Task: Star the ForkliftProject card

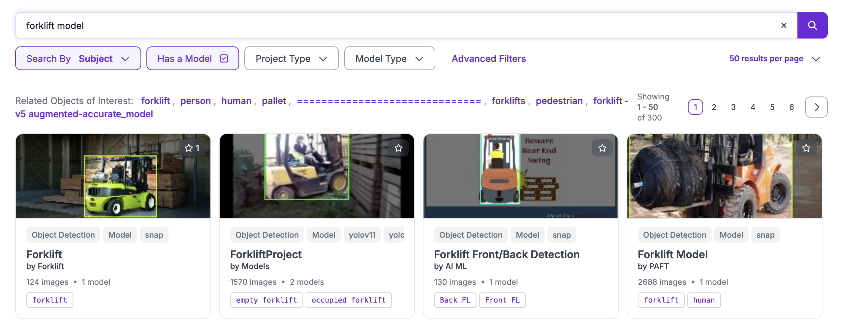Action: coord(398,148)
